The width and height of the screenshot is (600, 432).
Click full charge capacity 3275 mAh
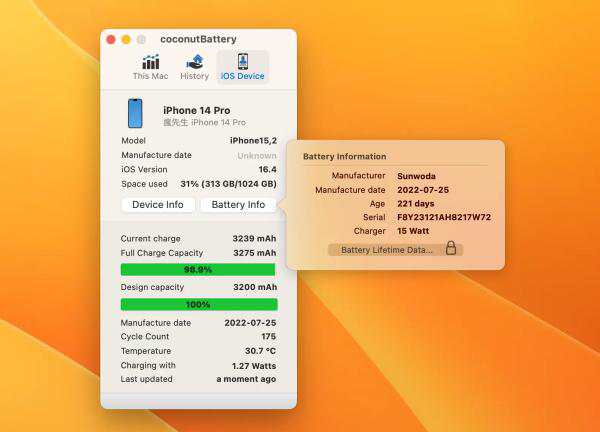[x=254, y=253]
